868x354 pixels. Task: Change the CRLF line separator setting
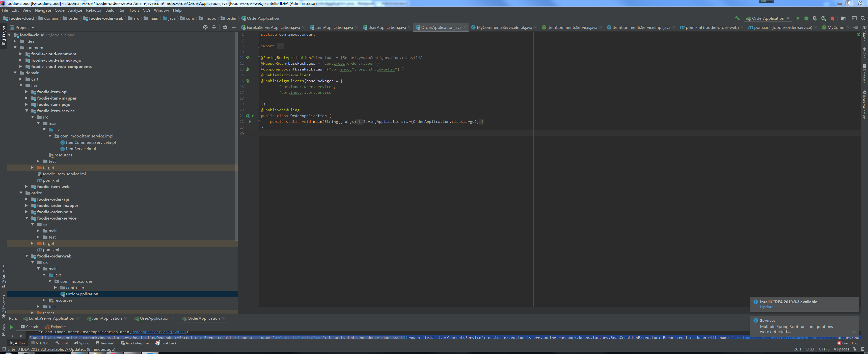coord(810,349)
